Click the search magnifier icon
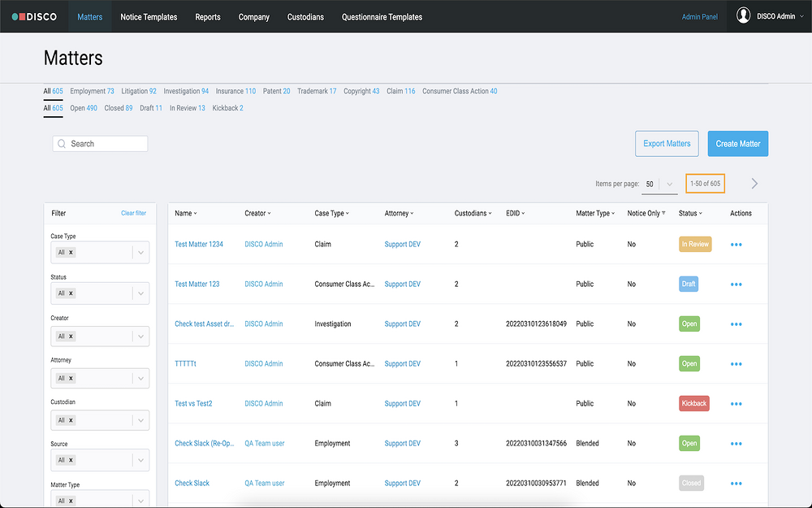 [x=62, y=144]
